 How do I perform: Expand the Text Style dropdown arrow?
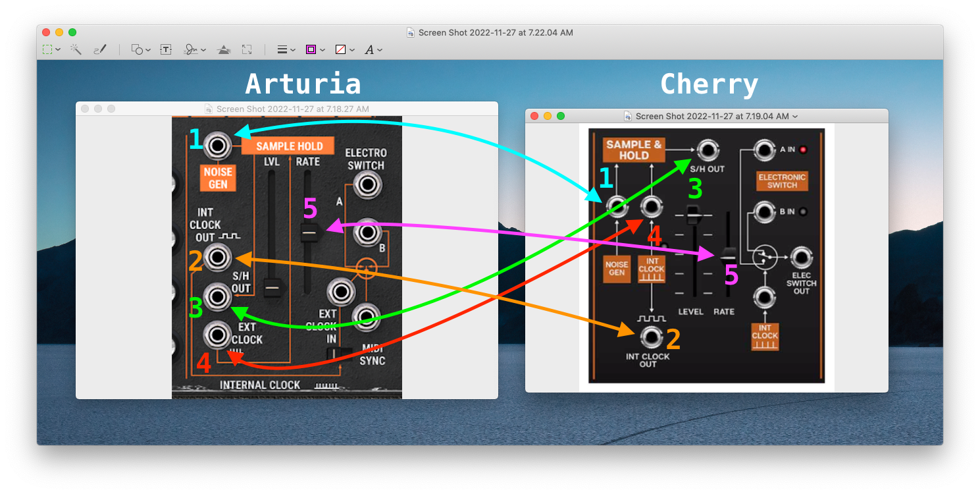(380, 50)
